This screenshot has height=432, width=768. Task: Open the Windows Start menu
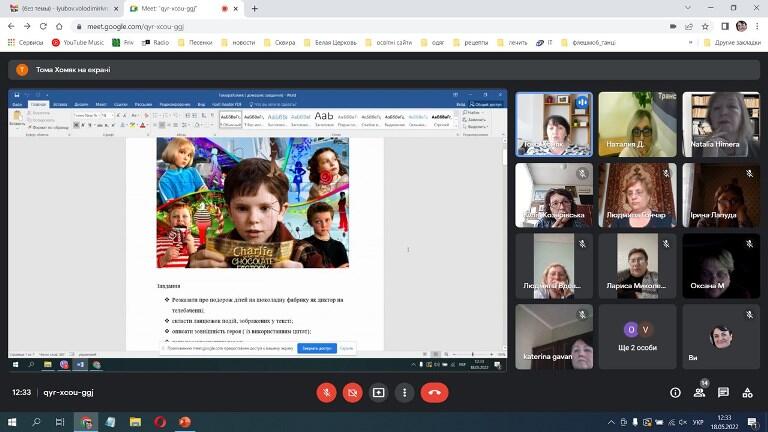click(x=12, y=422)
